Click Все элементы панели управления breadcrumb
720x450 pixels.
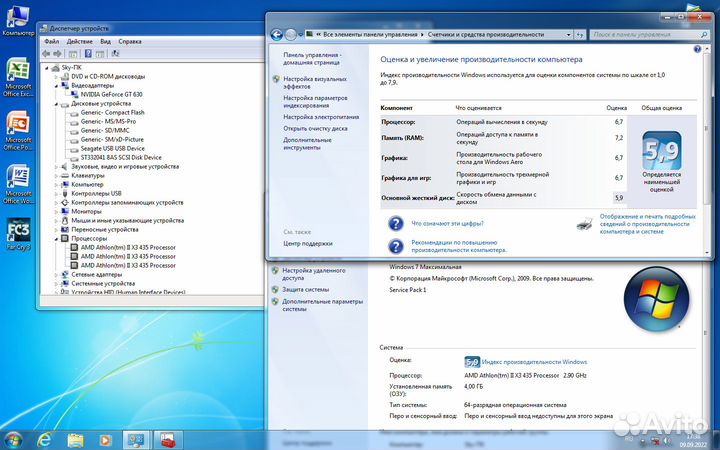370,34
